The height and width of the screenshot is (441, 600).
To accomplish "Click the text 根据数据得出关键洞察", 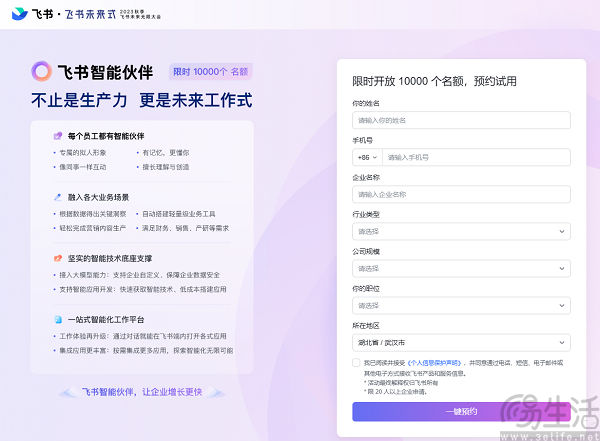I will (x=93, y=214).
